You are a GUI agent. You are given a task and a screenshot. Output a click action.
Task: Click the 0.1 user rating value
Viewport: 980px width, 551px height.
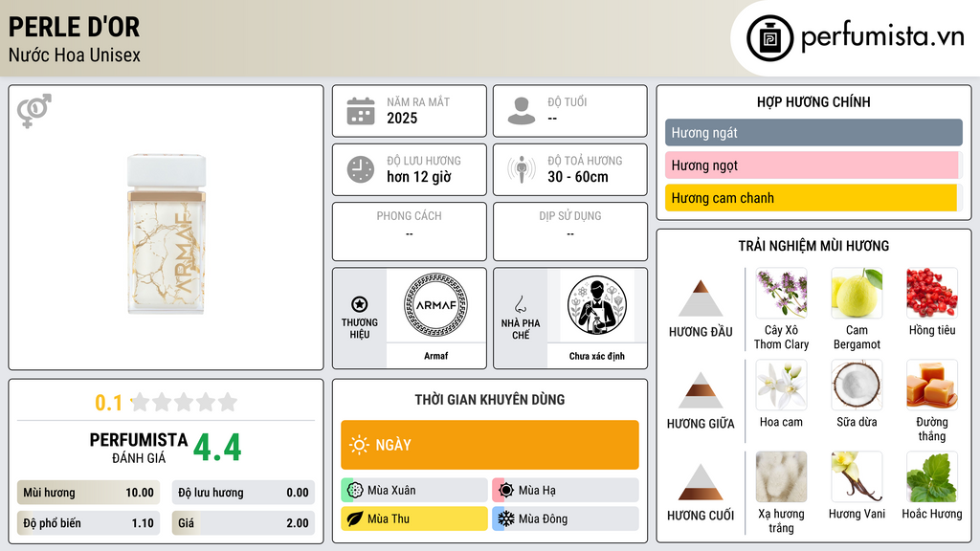(x=109, y=403)
